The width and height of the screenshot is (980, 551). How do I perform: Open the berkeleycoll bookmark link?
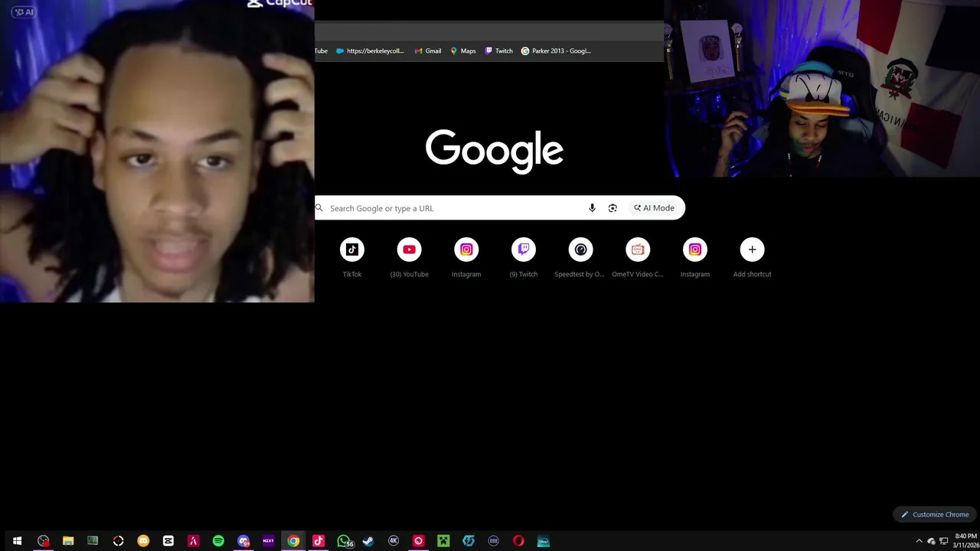pyautogui.click(x=370, y=51)
